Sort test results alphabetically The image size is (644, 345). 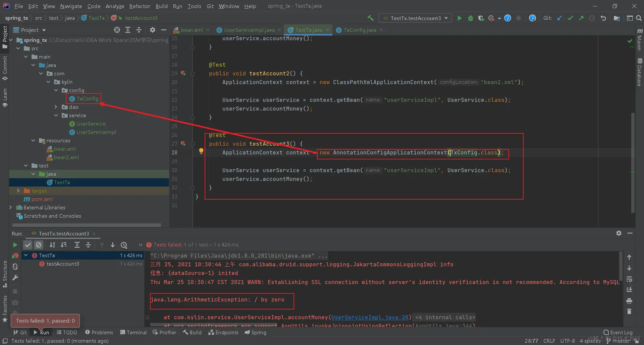[52, 245]
